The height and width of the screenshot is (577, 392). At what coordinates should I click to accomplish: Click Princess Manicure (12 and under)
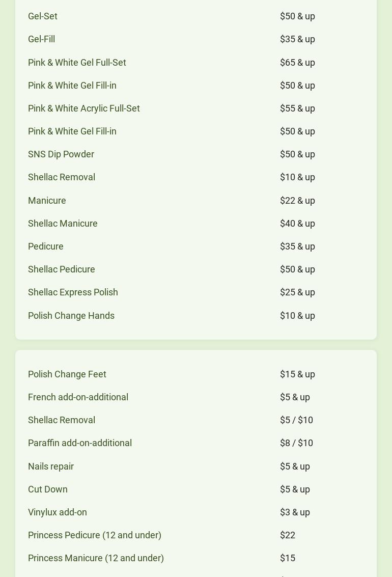click(x=96, y=558)
